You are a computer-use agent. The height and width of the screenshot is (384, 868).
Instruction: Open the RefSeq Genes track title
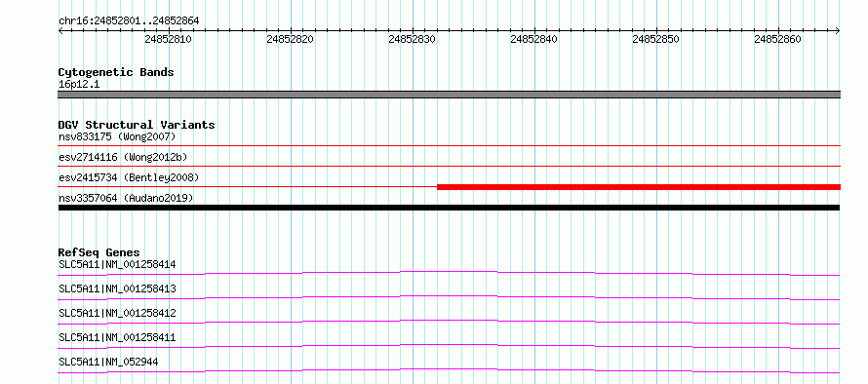(99, 252)
